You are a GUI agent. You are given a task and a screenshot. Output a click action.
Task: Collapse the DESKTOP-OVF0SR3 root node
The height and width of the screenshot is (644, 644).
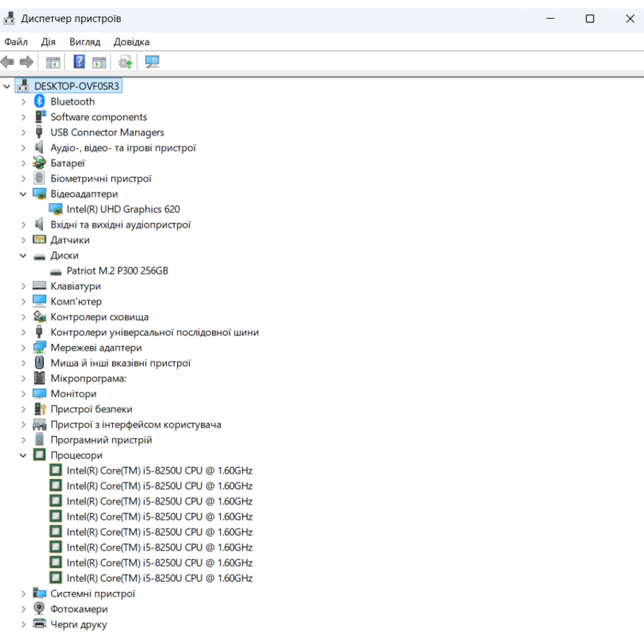click(x=7, y=86)
